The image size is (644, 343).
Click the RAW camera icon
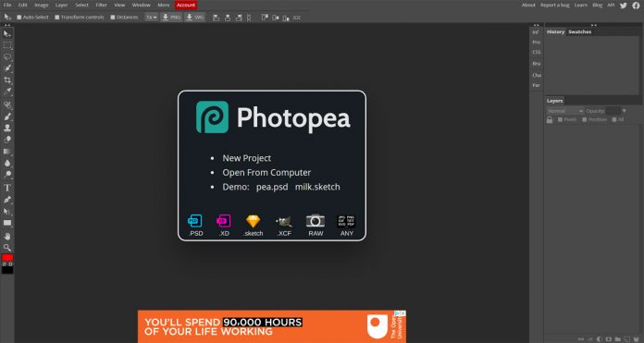316,221
